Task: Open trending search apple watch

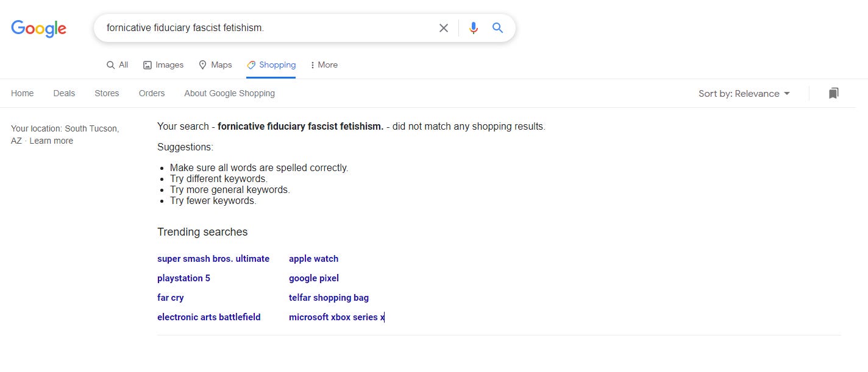Action: [x=313, y=259]
